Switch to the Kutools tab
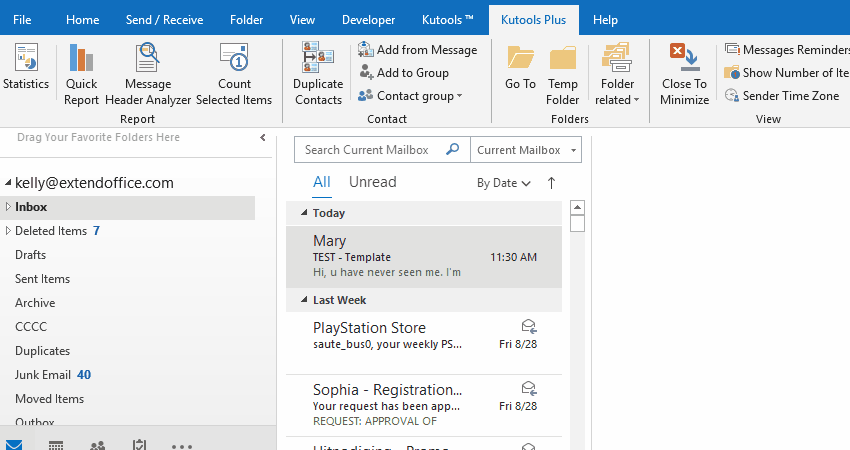 coord(447,20)
